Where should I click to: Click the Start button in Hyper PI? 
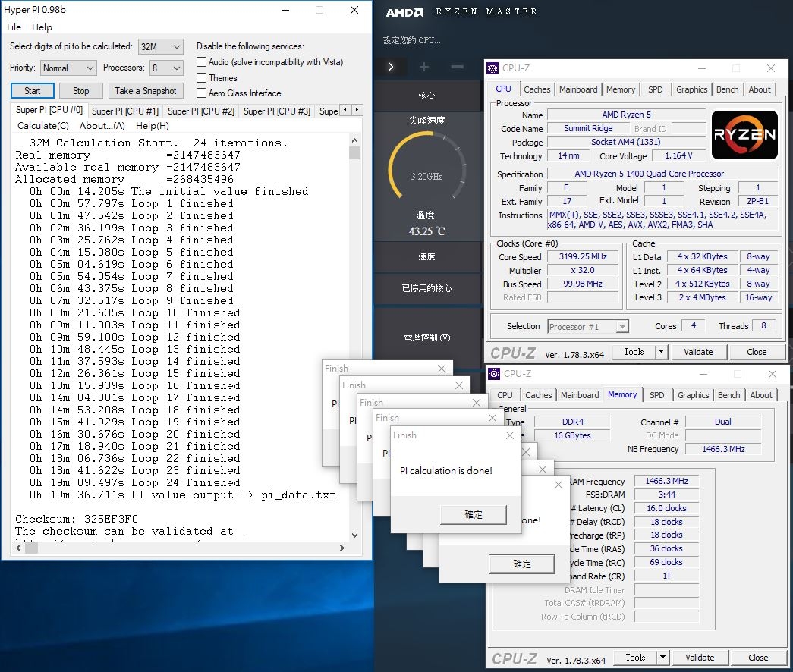click(33, 90)
